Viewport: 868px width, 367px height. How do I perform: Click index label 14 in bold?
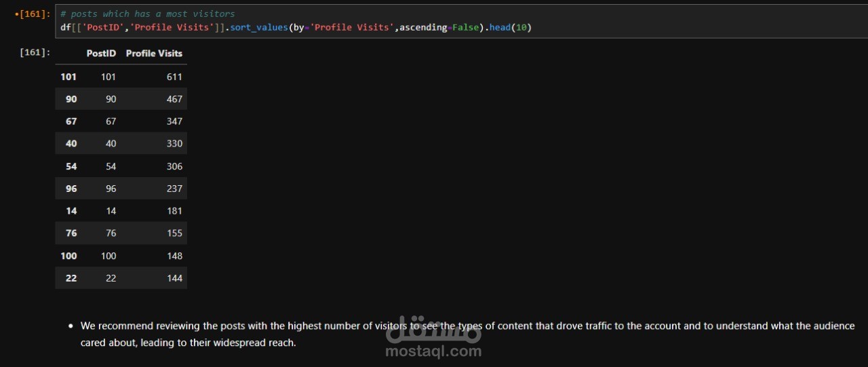[71, 211]
